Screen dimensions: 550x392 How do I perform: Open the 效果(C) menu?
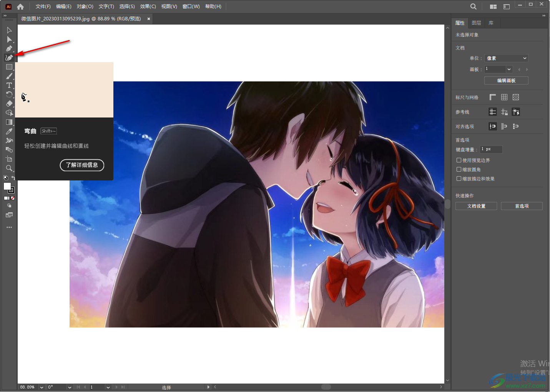tap(148, 7)
